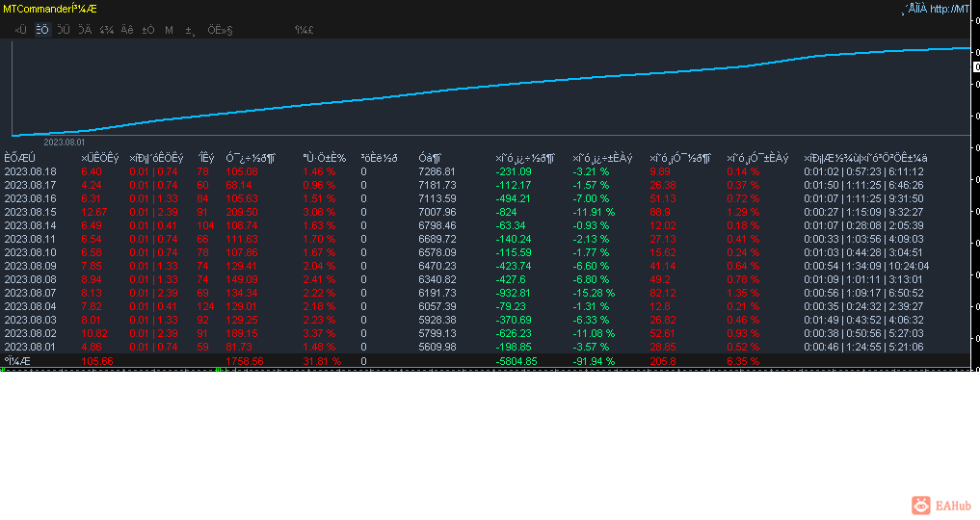Click the total drawdown -5804.85
The height and width of the screenshot is (520, 980).
516,361
